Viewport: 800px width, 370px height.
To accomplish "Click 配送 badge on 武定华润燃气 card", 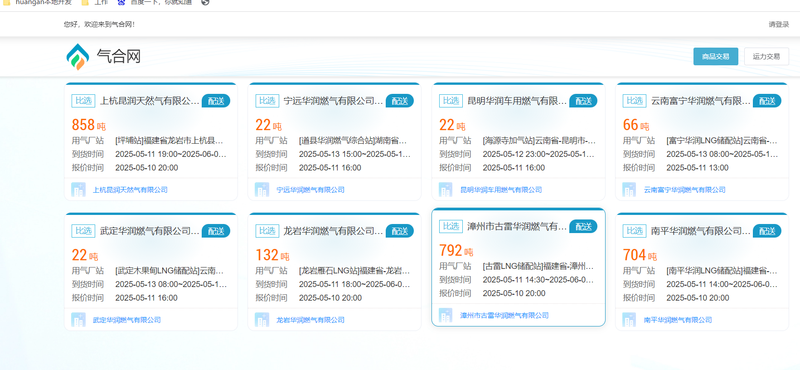I will click(x=216, y=231).
